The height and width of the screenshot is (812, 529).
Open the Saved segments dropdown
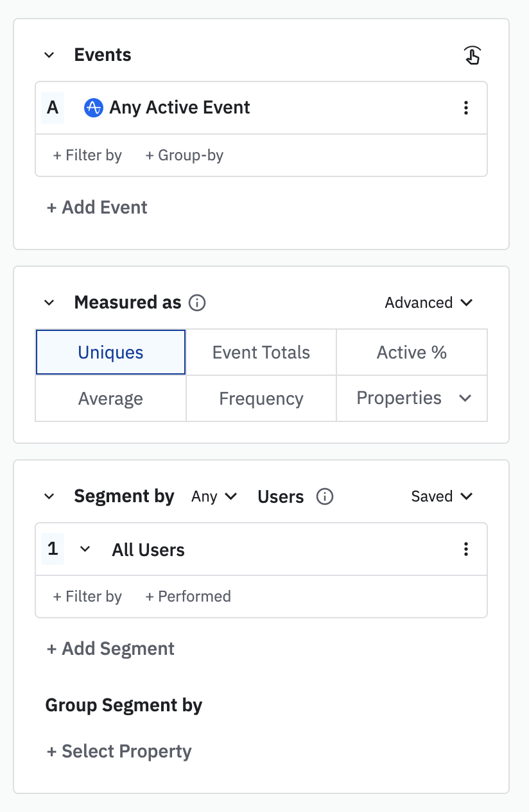click(442, 496)
